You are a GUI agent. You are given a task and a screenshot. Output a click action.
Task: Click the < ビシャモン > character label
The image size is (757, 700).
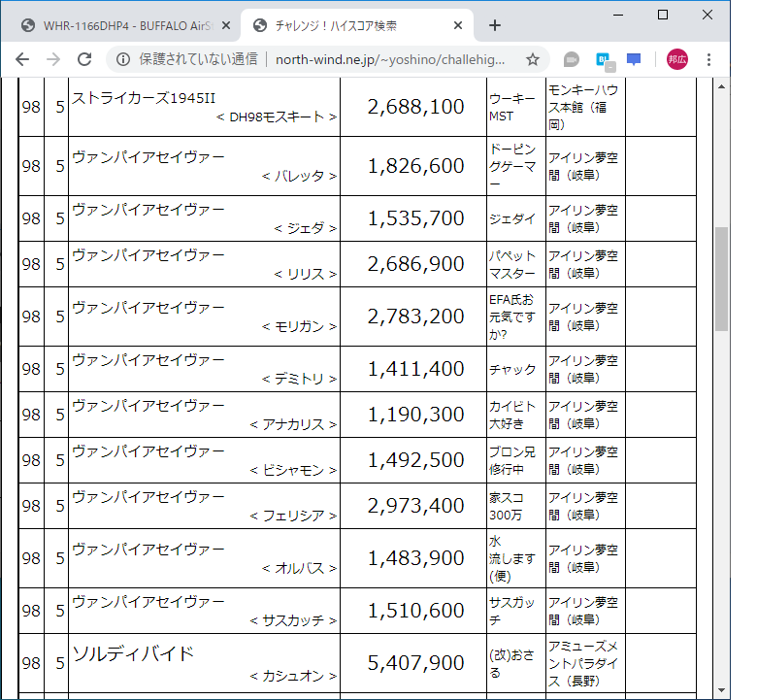point(293,470)
